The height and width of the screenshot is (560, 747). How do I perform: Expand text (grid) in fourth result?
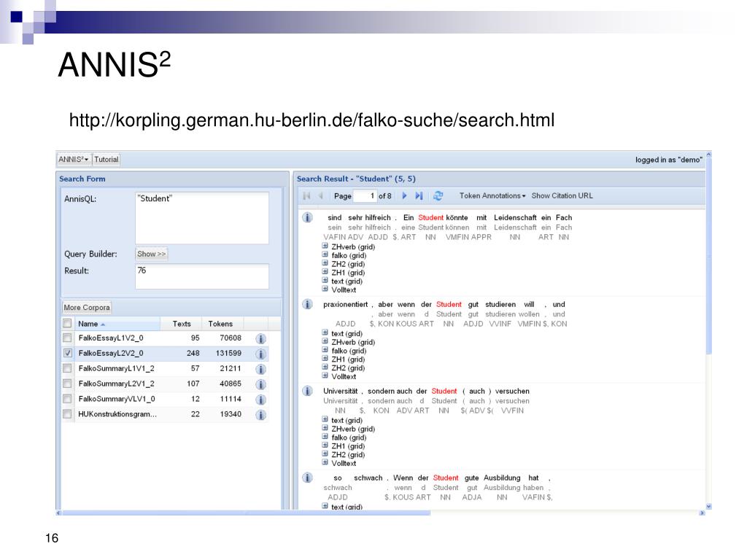click(x=325, y=506)
